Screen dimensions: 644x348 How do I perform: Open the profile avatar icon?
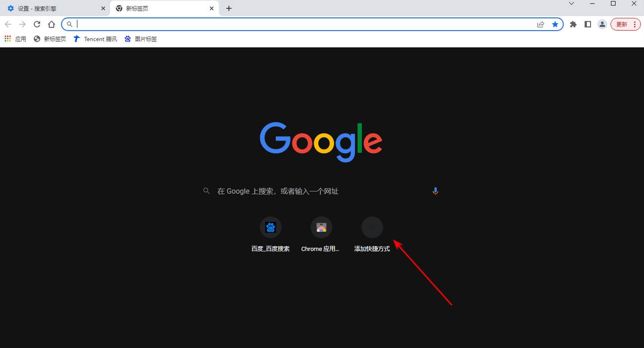coord(602,24)
